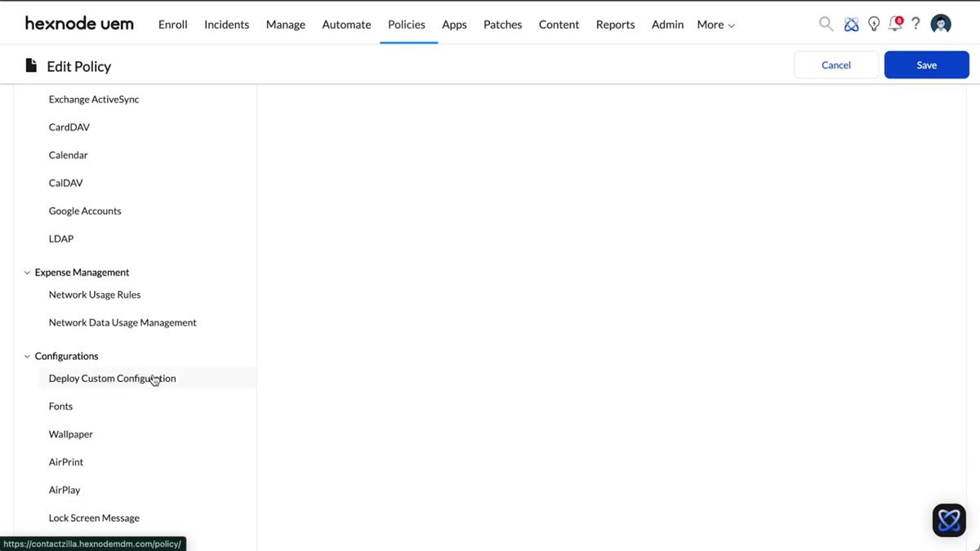Open Hexnode Genie AI assistant icon
This screenshot has width=980, height=551.
pyautogui.click(x=851, y=24)
